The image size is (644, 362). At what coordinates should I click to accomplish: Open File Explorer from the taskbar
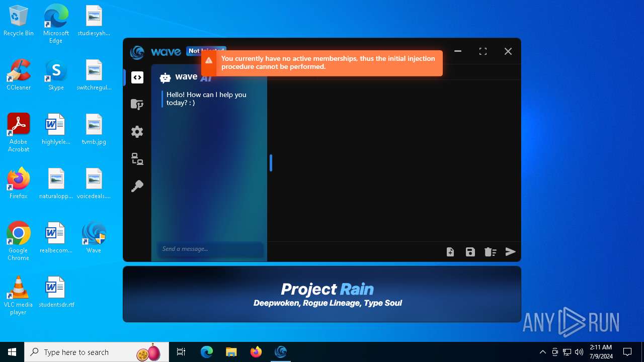(231, 352)
